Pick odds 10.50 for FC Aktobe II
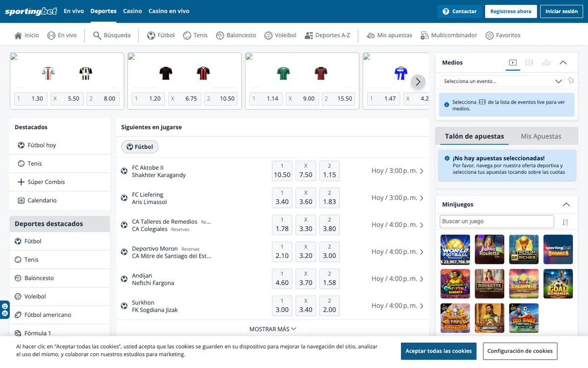The height and width of the screenshot is (368, 588). (x=282, y=171)
